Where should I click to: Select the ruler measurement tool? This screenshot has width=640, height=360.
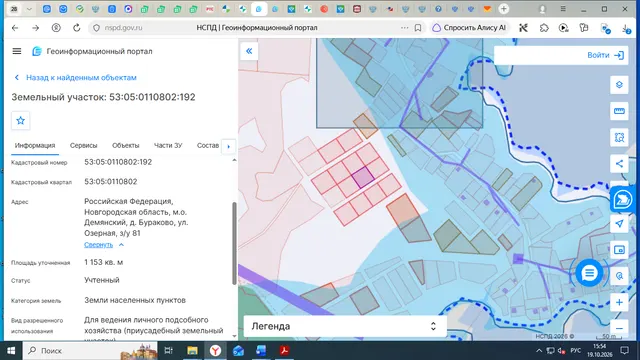tap(619, 111)
